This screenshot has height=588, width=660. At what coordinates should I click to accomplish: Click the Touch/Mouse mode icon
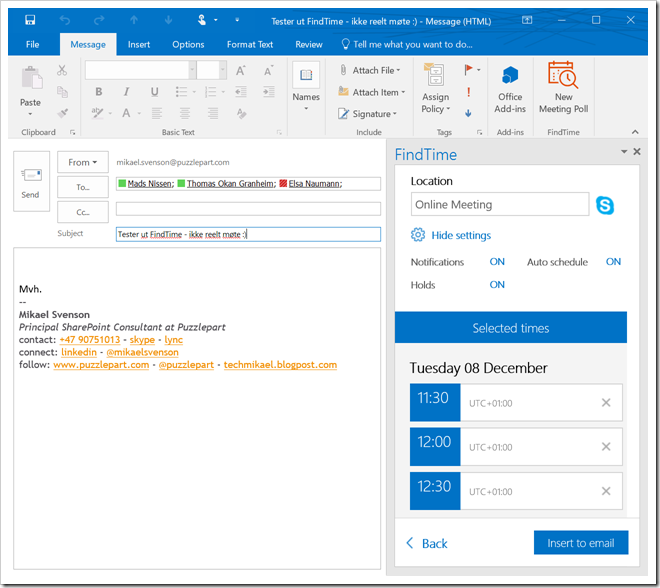pyautogui.click(x=202, y=20)
